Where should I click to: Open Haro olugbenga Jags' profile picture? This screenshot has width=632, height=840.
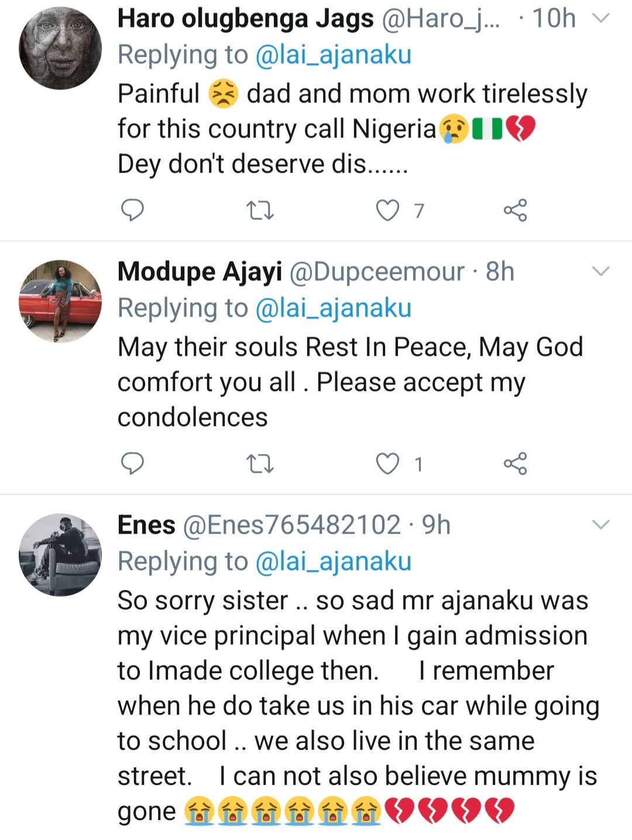point(60,49)
